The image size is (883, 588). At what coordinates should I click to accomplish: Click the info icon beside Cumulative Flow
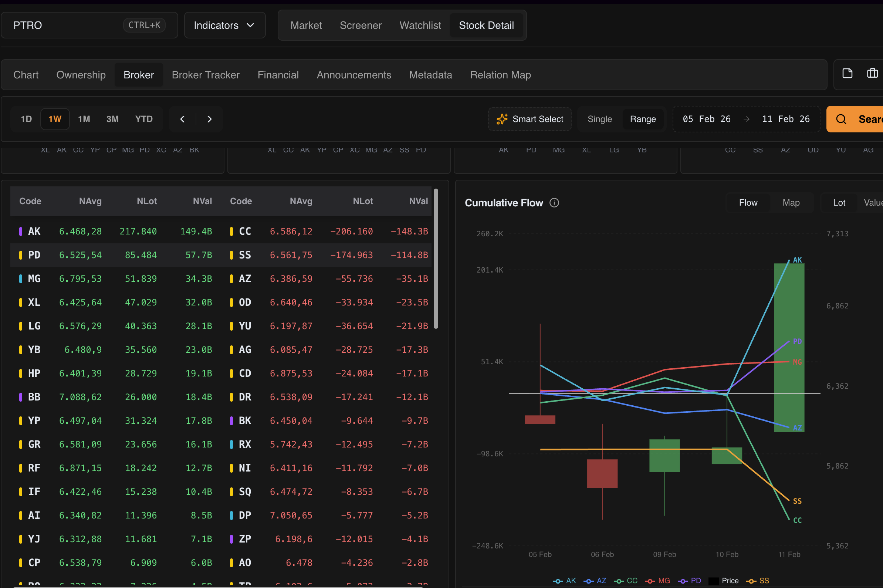(554, 203)
